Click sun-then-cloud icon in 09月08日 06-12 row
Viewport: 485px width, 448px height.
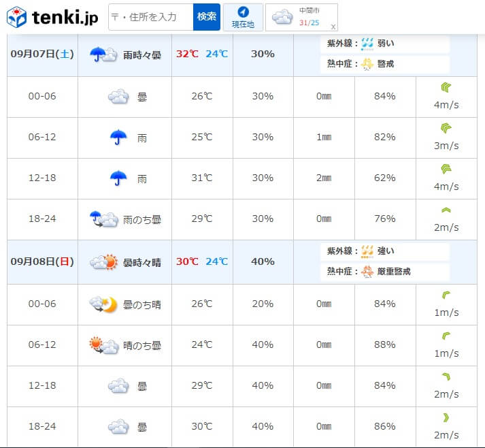103,345
